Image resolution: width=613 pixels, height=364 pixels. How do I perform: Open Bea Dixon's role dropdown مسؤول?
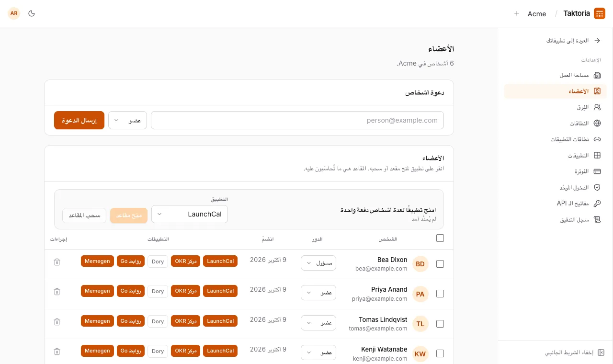318,263
